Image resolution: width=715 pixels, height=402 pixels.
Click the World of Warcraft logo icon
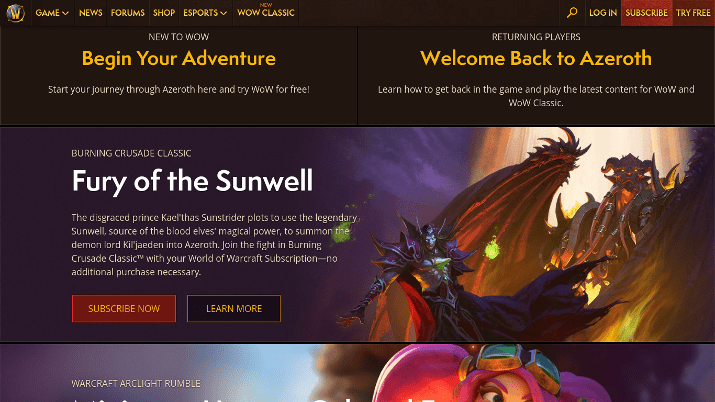pos(15,13)
